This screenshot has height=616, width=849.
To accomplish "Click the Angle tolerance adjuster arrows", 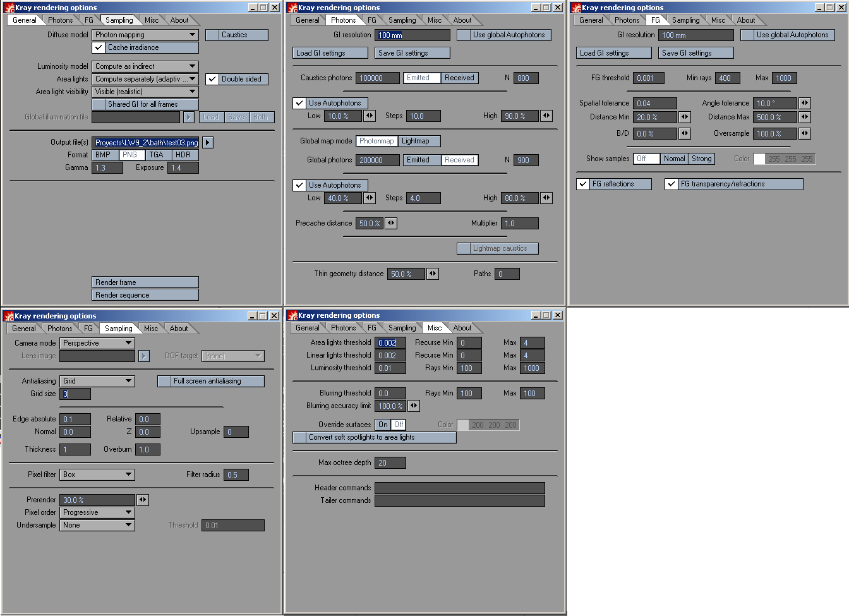I will tap(804, 103).
